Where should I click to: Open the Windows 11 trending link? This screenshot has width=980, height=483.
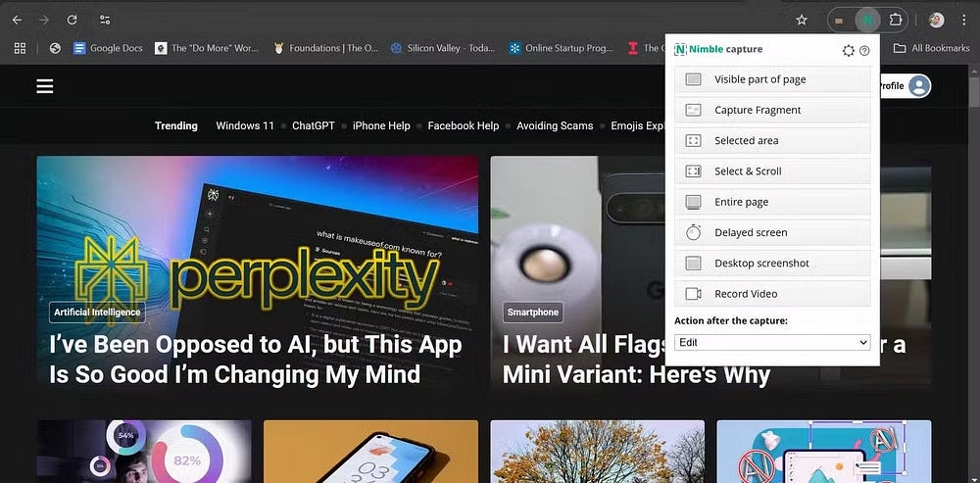tap(245, 125)
